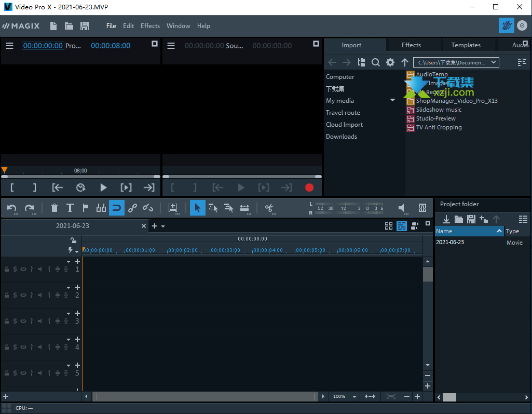Click the search magnifier in Import panel
Viewport: 532px width, 414px height.
376,62
